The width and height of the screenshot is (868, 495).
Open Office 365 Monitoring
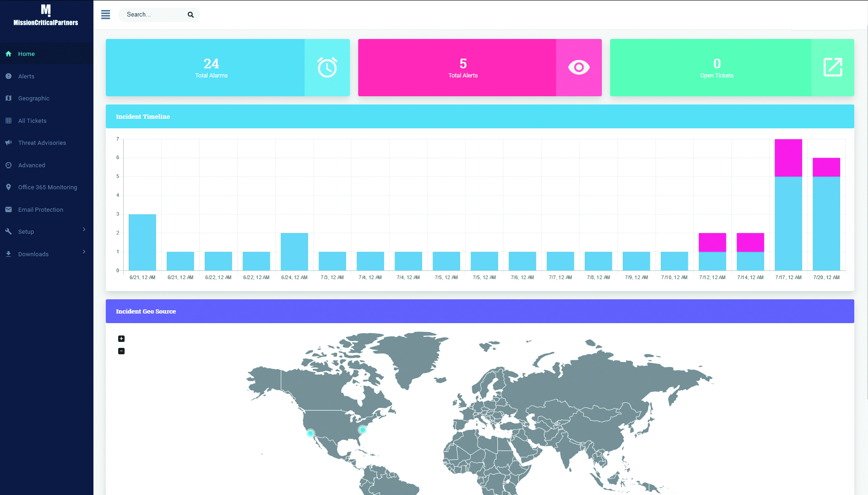[47, 187]
